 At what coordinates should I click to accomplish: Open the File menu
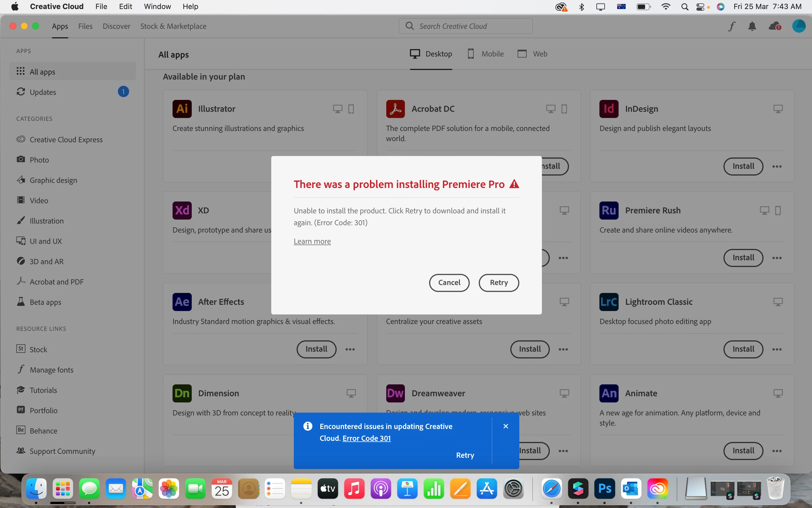[x=101, y=7]
